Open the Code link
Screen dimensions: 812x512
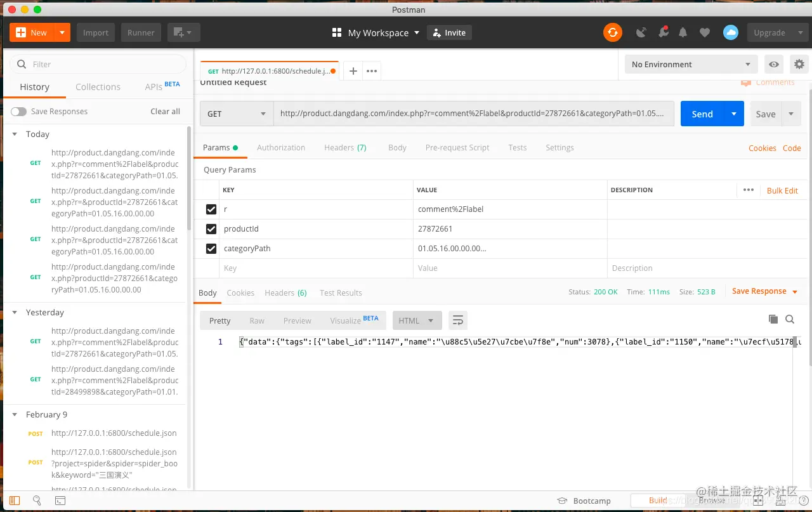(x=792, y=148)
